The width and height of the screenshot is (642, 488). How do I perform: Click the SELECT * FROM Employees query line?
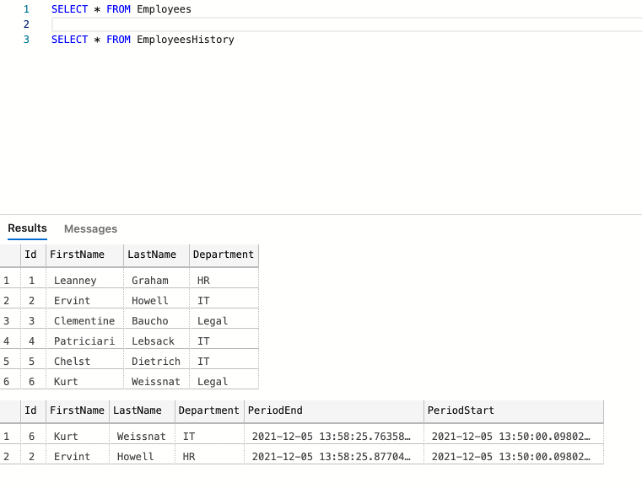(121, 9)
